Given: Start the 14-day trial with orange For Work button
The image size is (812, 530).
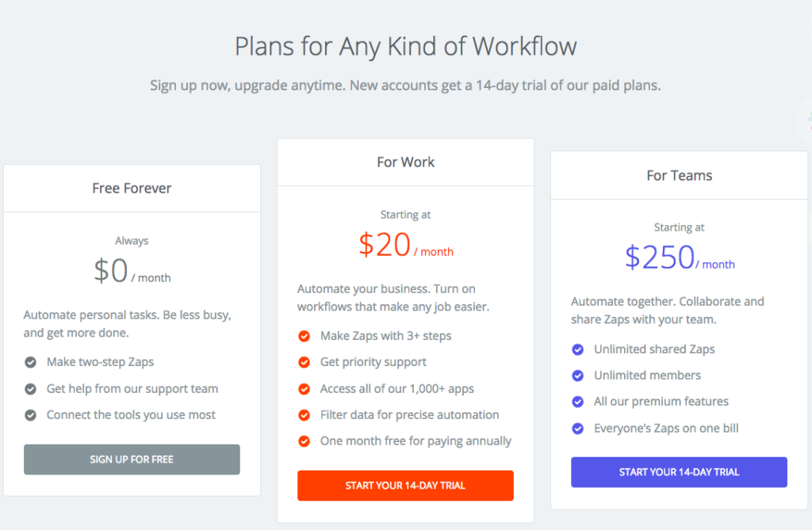Looking at the screenshot, I should tap(405, 486).
